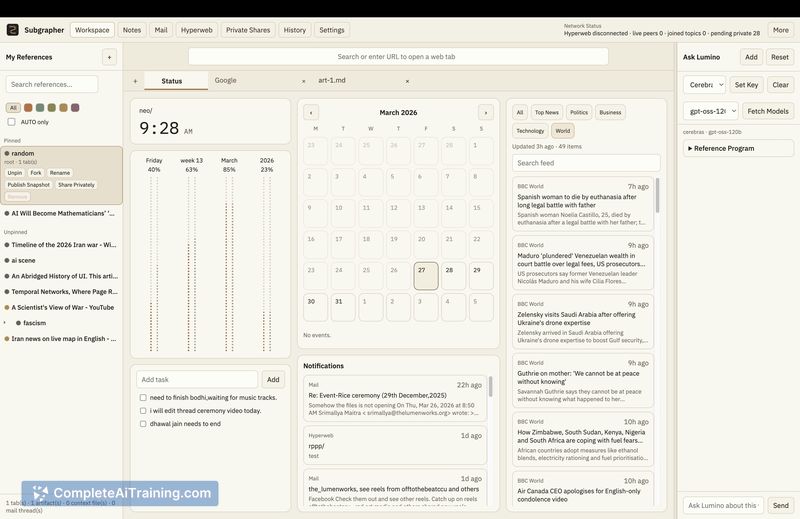Image resolution: width=800 pixels, height=519 pixels.
Task: Click the URL search bar
Action: tap(398, 57)
